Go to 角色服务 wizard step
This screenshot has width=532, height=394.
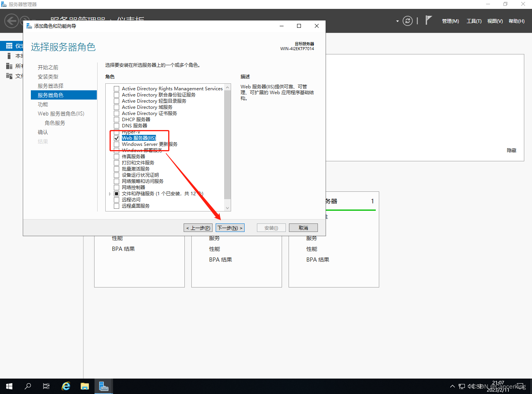[x=55, y=123]
